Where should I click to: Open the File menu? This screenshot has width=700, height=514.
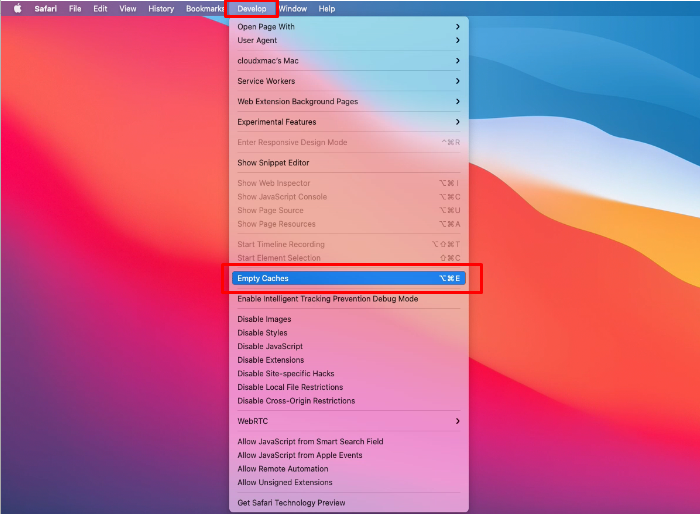click(x=75, y=8)
